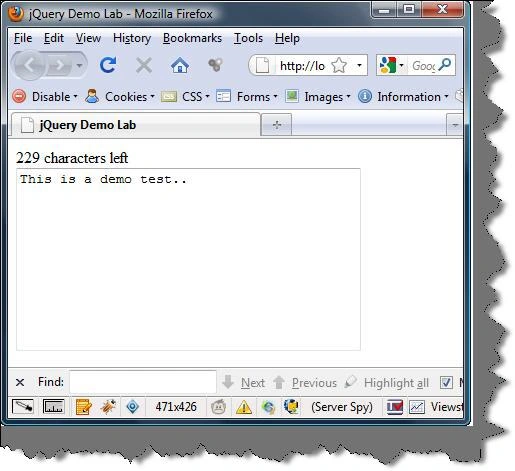
Task: Click the yellow warning triangle icon
Action: coord(244,407)
